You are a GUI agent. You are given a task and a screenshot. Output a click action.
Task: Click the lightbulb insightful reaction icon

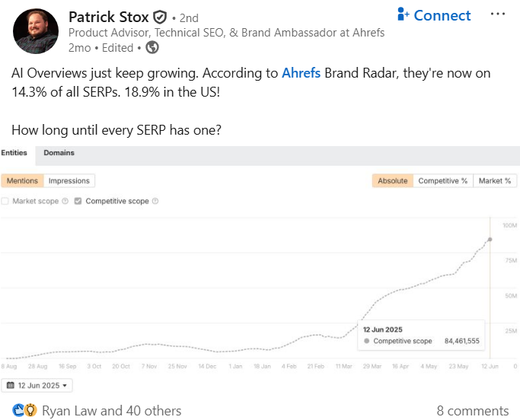(30, 410)
